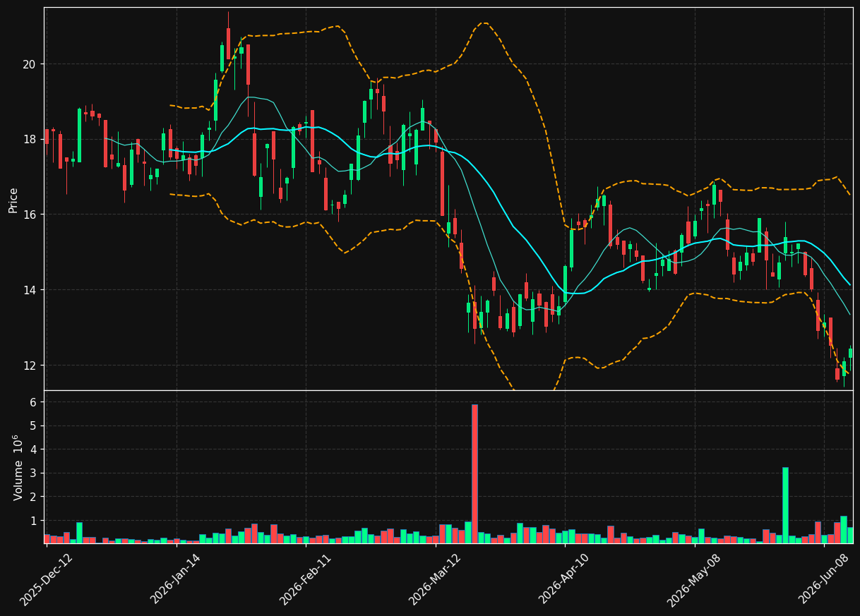Click the tallest red volume bar near 6 million
860x616 pixels.
pyautogui.click(x=474, y=474)
